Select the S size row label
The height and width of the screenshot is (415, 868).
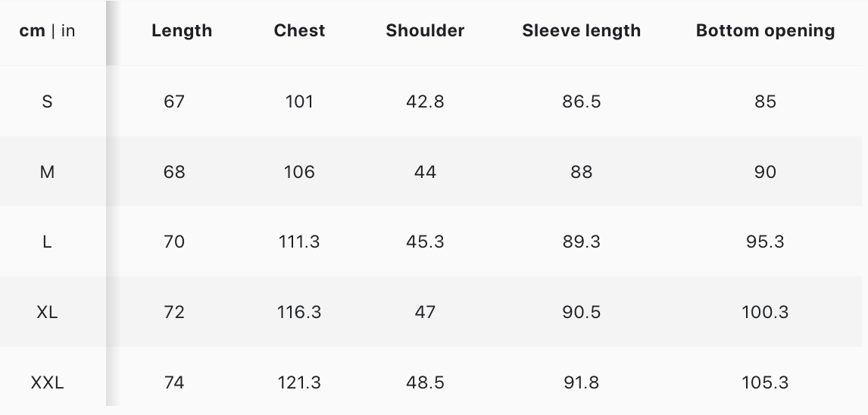[47, 101]
